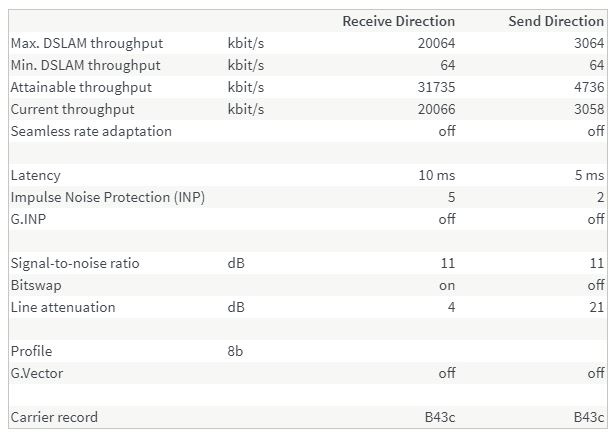616x438 pixels.
Task: Click the G.Vector row label
Action: (39, 373)
